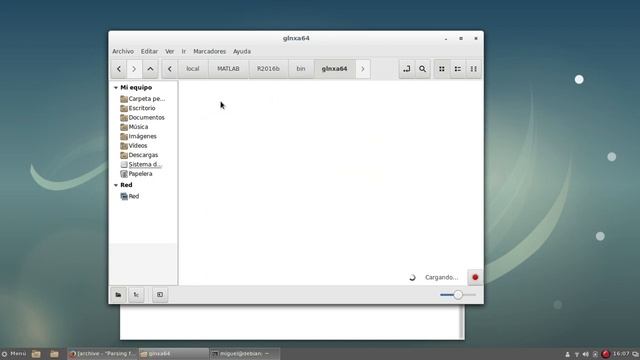Open the search magnifier in the toolbar
This screenshot has width=640, height=360.
(422, 69)
